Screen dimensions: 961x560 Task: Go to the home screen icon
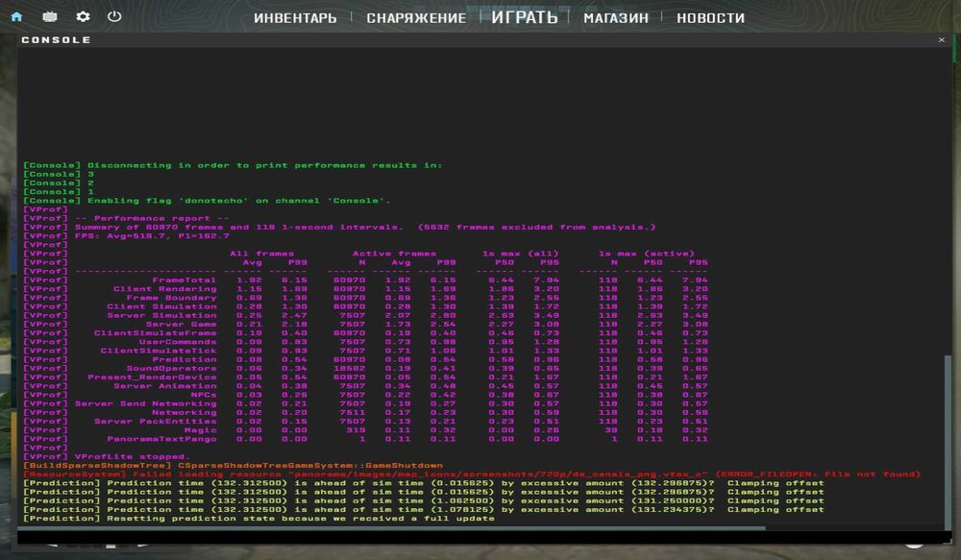16,16
